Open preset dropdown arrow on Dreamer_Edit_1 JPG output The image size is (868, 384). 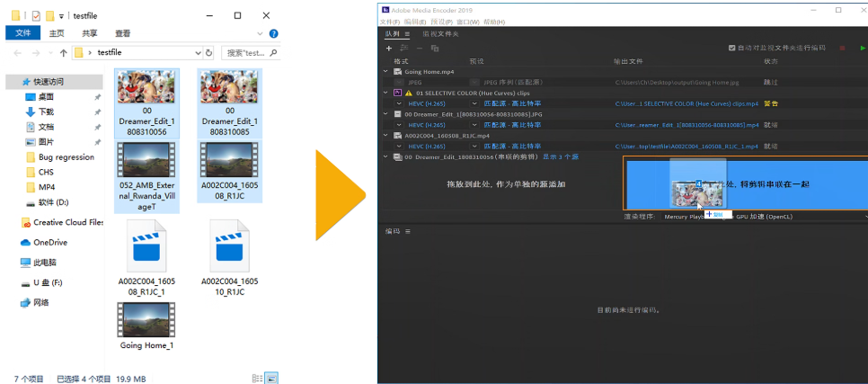(x=474, y=125)
